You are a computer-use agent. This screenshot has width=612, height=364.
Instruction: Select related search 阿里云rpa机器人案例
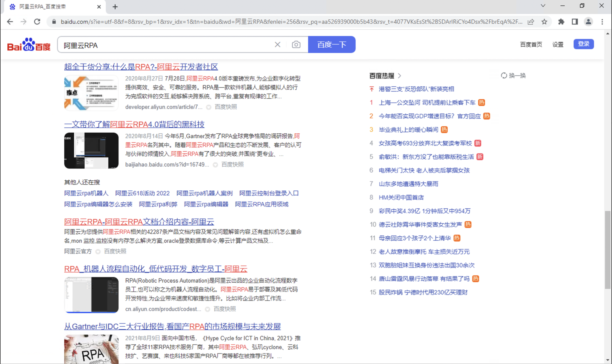(204, 193)
